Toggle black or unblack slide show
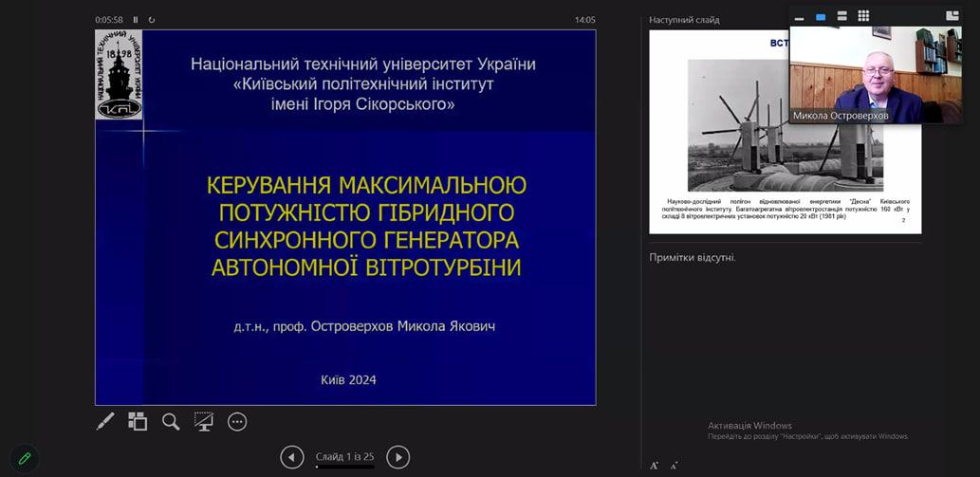 [x=204, y=421]
